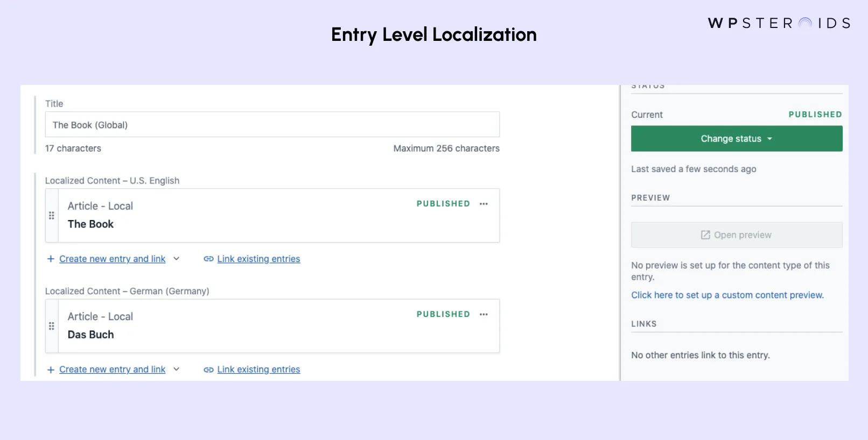Screen dimensions: 868x440
Task: Click plus icon under German content
Action: [51, 370]
